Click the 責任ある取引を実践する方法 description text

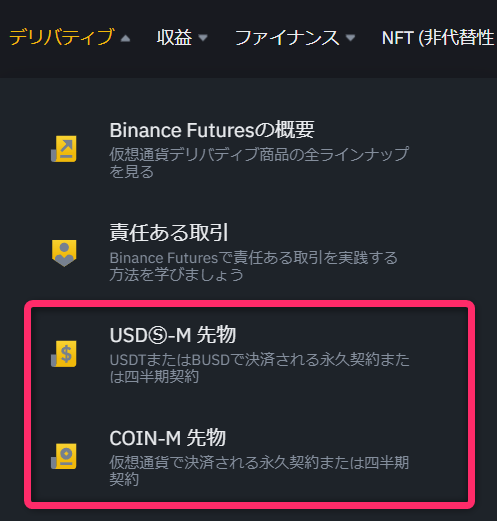coord(254,266)
